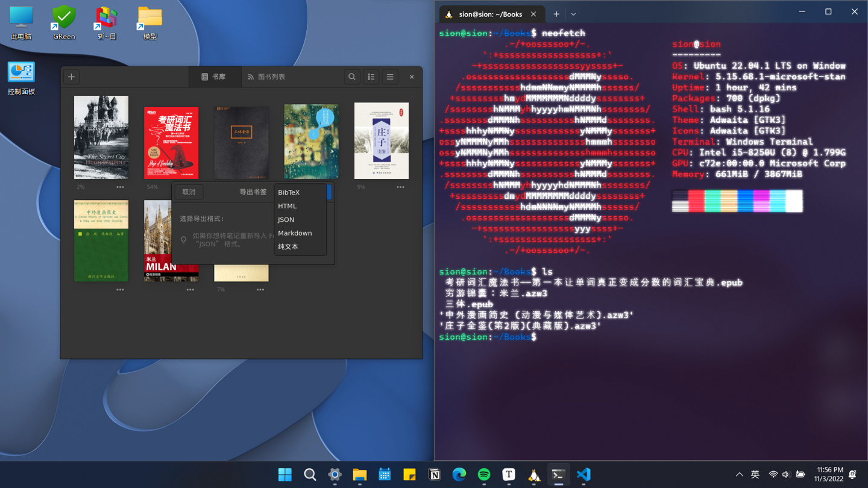Viewport: 868px width, 488px height.
Task: Launch Visual Studio Code from the taskbar
Action: (x=583, y=475)
